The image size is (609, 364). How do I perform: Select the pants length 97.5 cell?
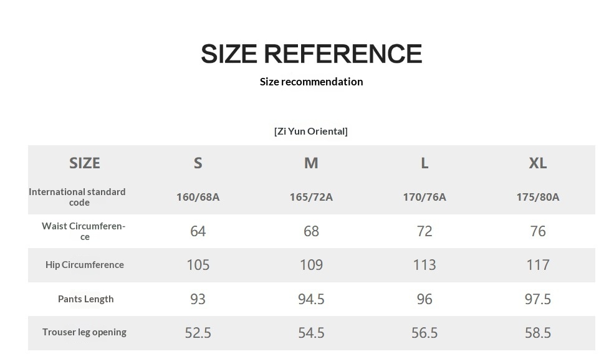point(538,299)
